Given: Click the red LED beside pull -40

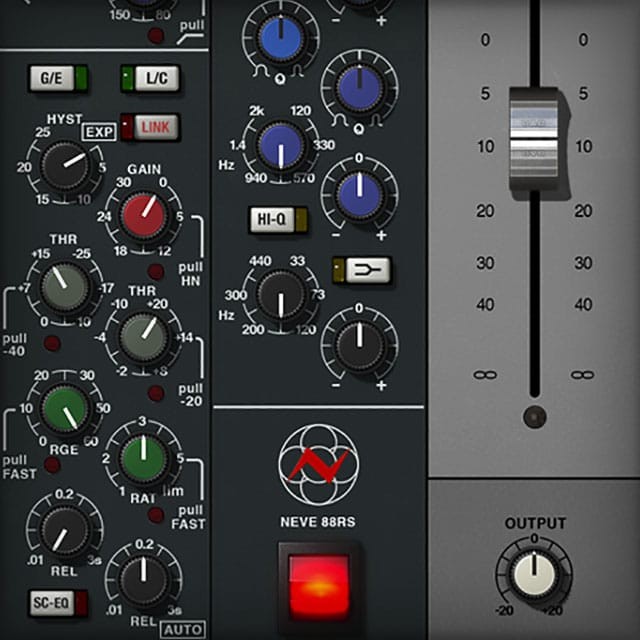Looking at the screenshot, I should tap(52, 344).
